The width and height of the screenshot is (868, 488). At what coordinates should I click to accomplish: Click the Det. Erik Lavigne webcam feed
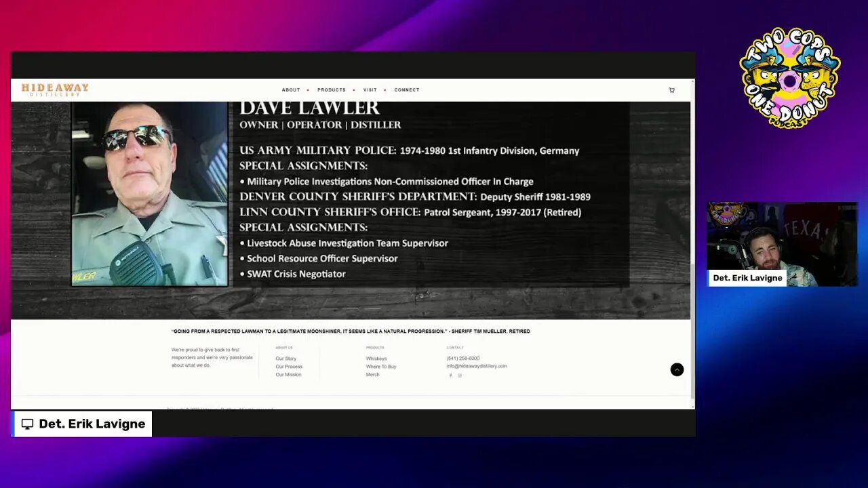coord(783,244)
